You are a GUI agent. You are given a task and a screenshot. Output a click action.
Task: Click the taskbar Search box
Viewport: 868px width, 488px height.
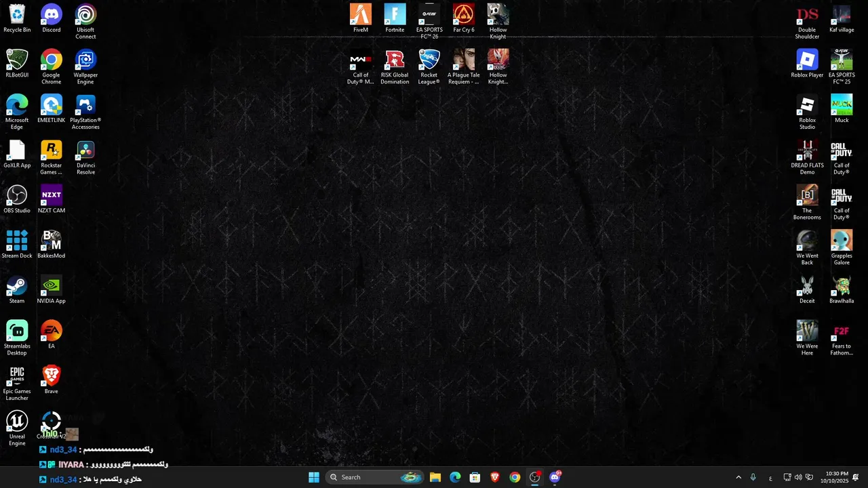click(x=375, y=477)
